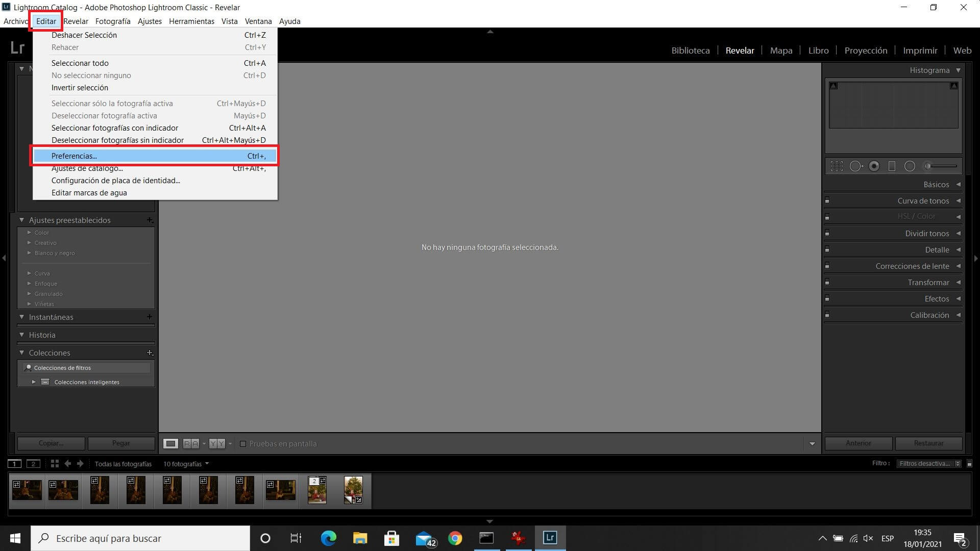Switch to the Mapa module
The image size is (980, 551).
tap(781, 50)
